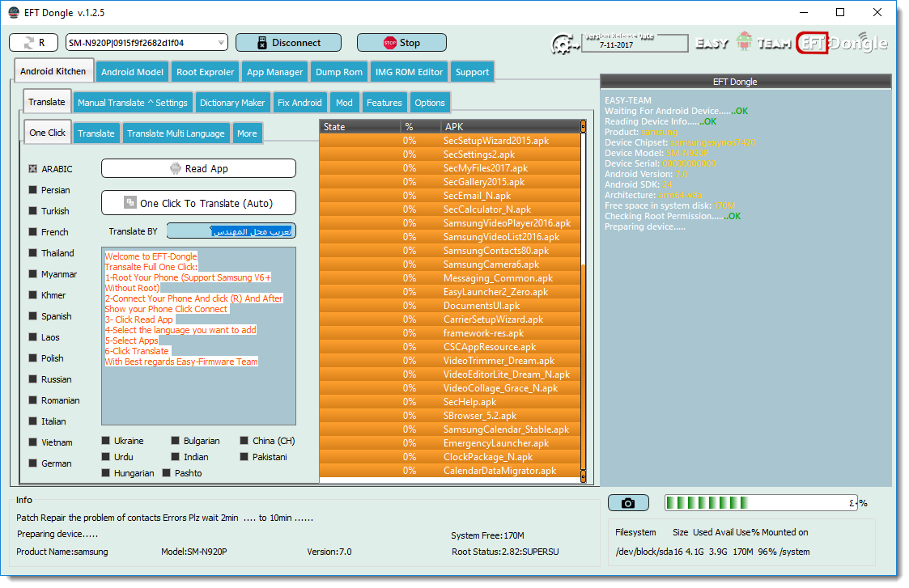
Task: Open the Fix Android tab
Action: [299, 103]
